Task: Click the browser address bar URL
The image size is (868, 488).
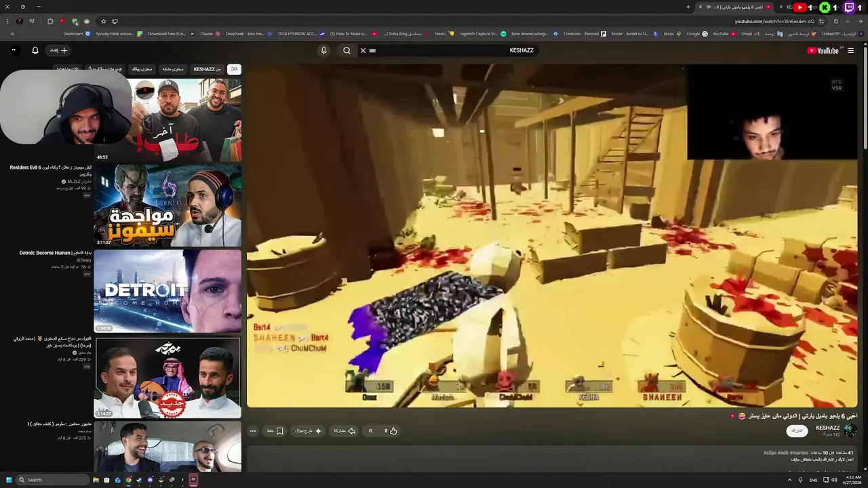Action: (774, 21)
